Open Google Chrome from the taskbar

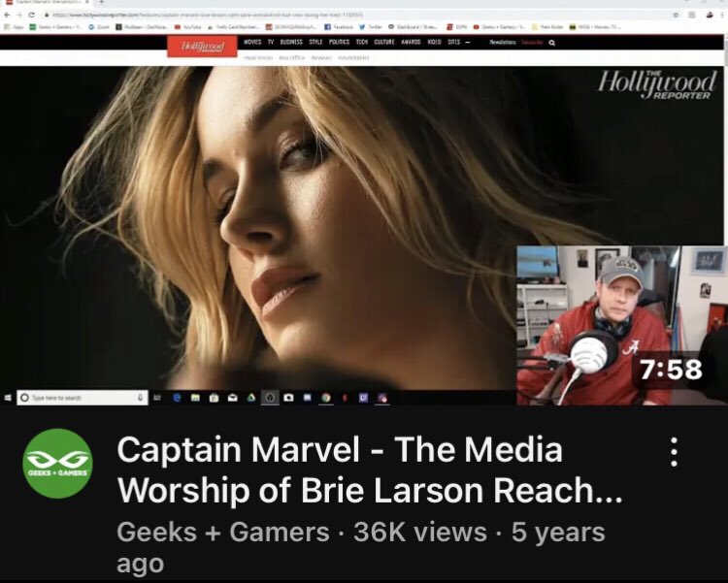click(326, 398)
